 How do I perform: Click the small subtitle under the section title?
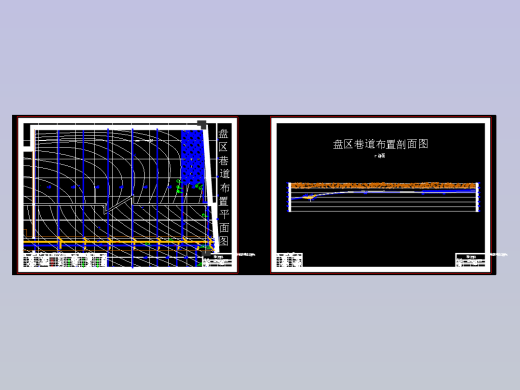point(380,155)
